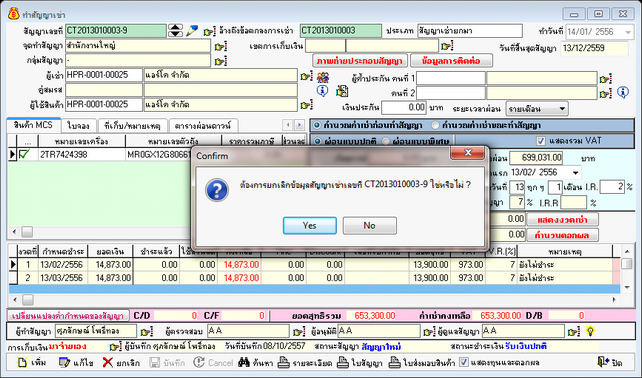The height and width of the screenshot is (378, 642).
Task: Click the ปิด exit door icon
Action: 603,362
